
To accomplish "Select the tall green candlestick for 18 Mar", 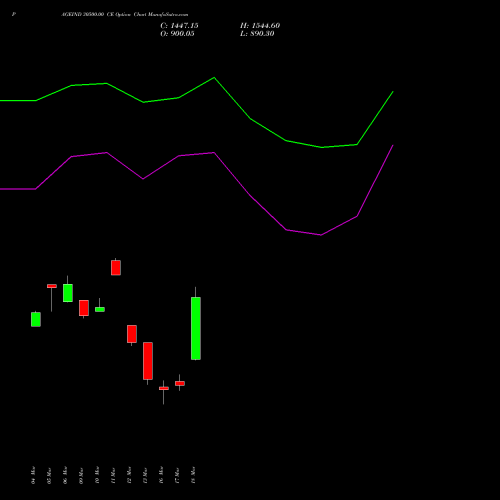I will (196, 328).
